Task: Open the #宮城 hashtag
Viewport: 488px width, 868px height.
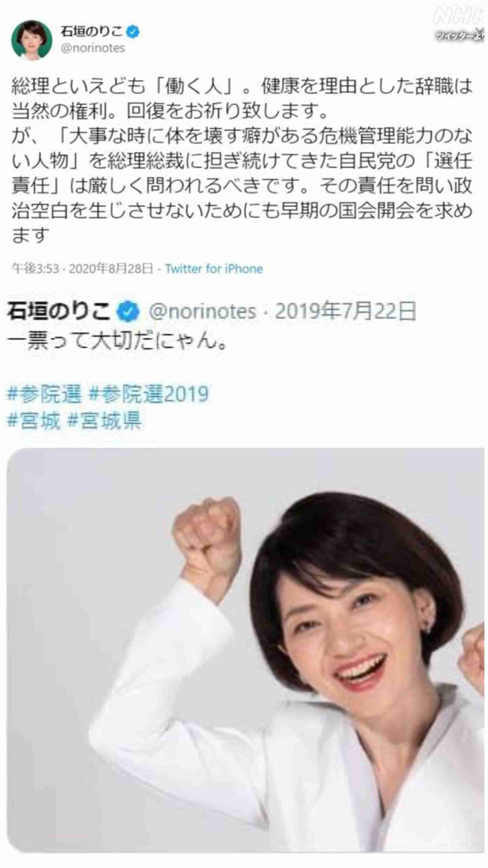Action: point(34,421)
